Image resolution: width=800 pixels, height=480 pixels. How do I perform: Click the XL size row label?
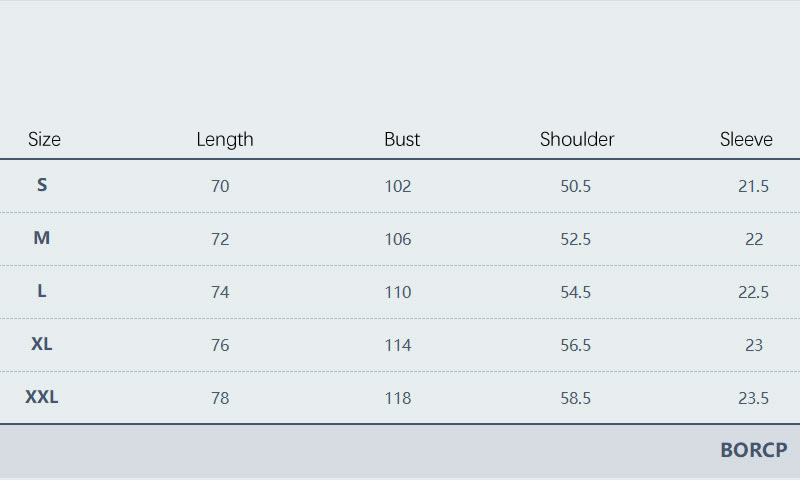(42, 344)
